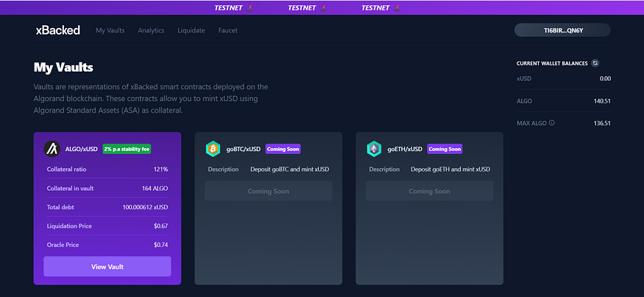Click the xUSD balance 0.00

[605, 79]
